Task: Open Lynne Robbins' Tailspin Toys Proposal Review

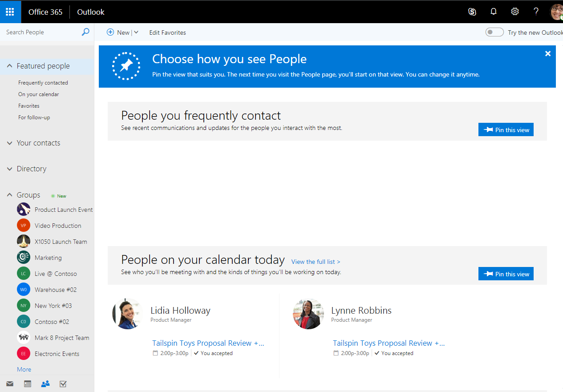Action: click(389, 343)
